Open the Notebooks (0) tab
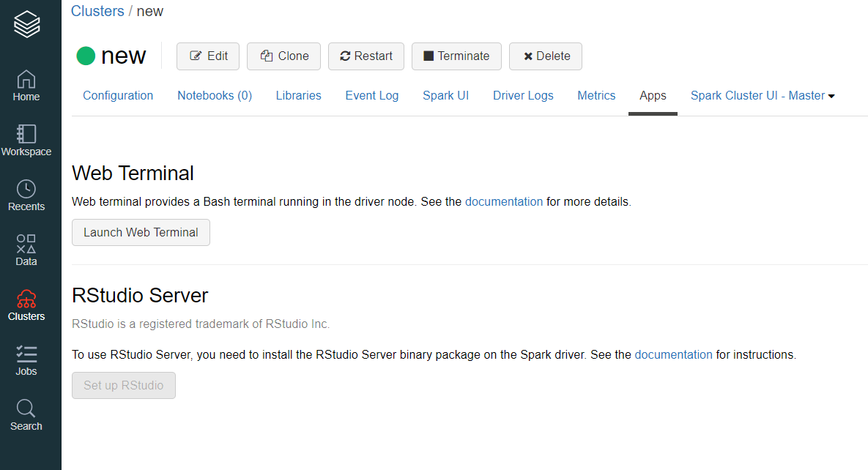Screen dimensions: 868x470 pyautogui.click(x=215, y=95)
